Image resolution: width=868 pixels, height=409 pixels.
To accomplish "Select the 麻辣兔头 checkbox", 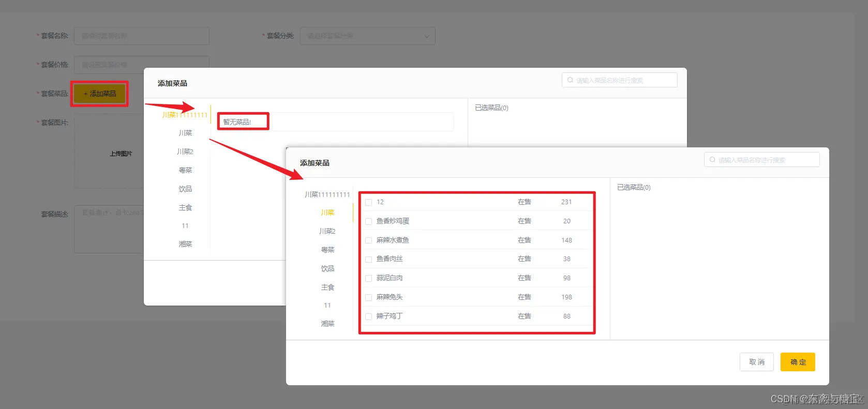I will (369, 297).
